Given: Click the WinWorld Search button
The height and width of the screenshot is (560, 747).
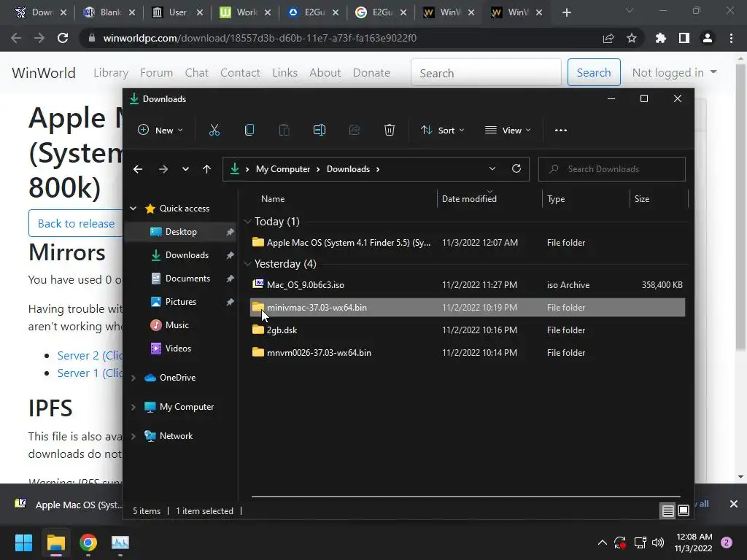Looking at the screenshot, I should click(594, 72).
